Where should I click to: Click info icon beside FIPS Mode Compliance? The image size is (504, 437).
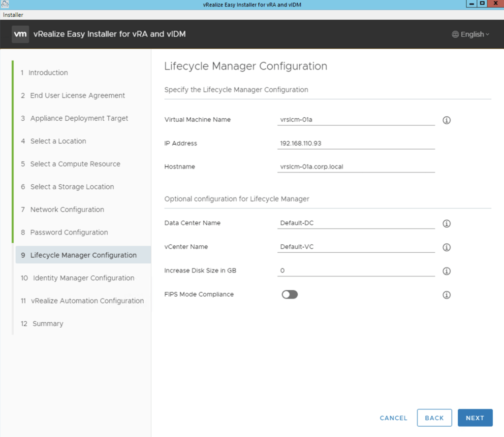tap(446, 295)
